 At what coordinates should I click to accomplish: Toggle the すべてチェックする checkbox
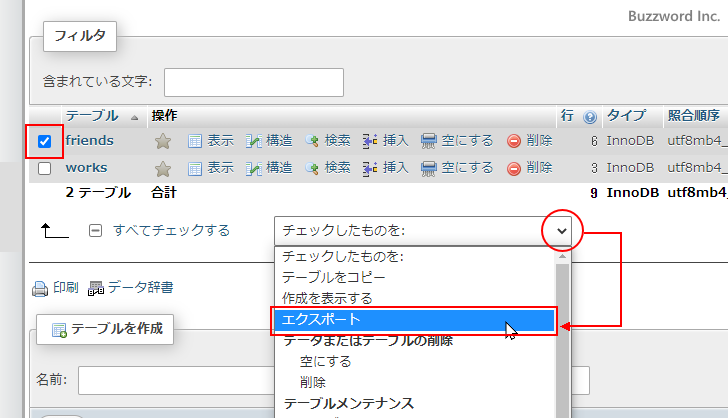(x=95, y=230)
